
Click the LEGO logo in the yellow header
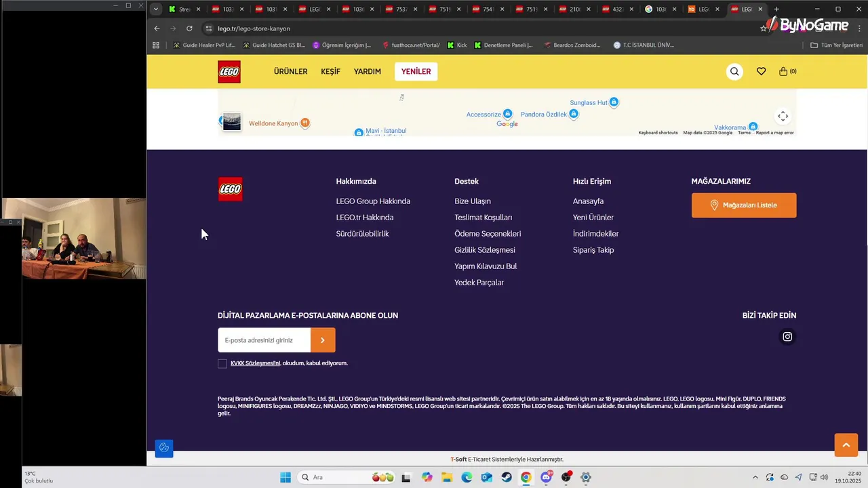click(x=229, y=72)
